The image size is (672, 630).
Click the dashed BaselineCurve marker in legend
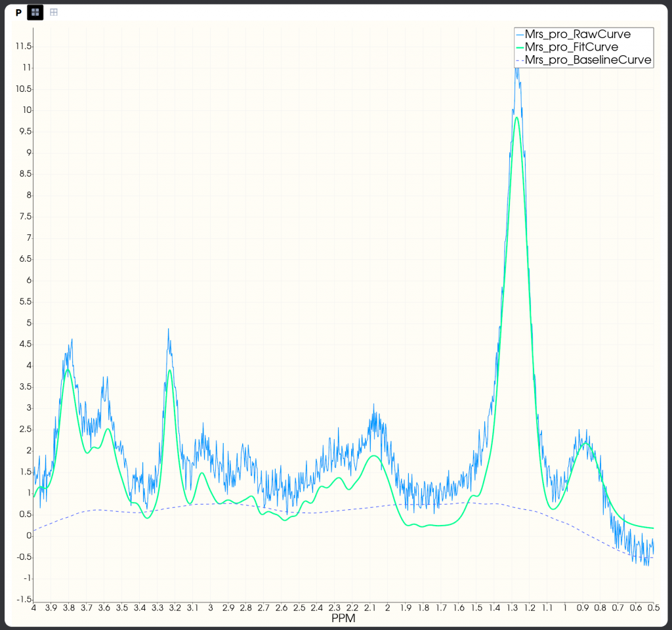(x=520, y=60)
